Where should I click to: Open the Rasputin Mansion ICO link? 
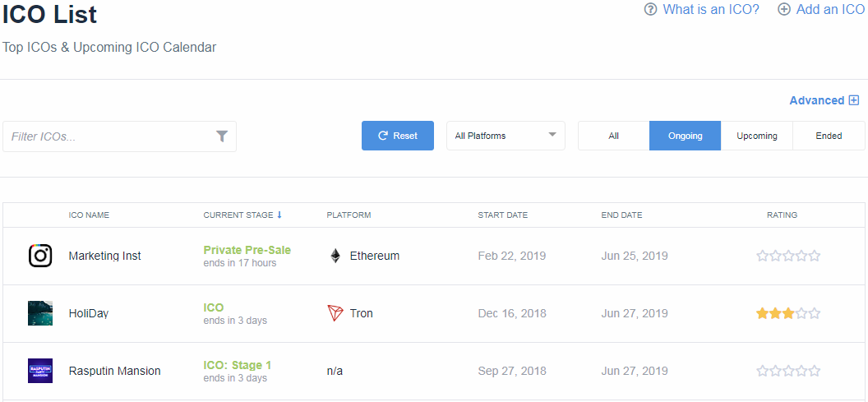114,371
